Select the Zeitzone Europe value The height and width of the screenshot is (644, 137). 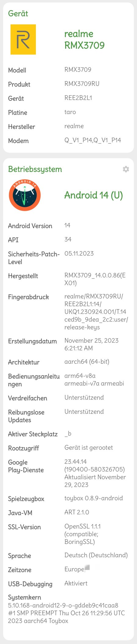click(x=77, y=569)
